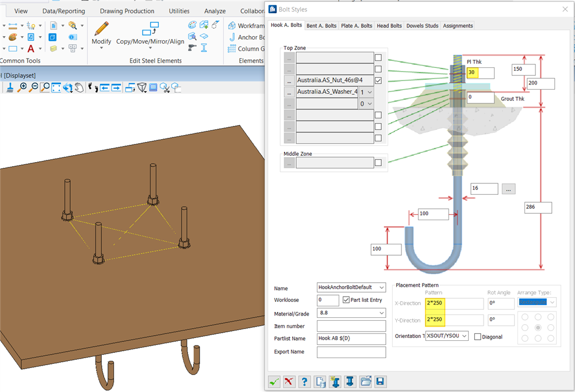Click the Pl Thk input field
This screenshot has width=575, height=392.
coord(480,73)
